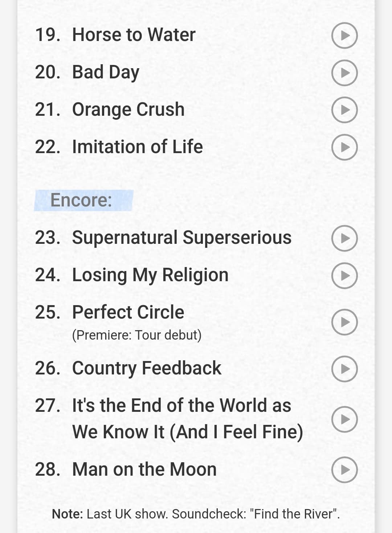Select the Orange Crush song title

(x=128, y=110)
